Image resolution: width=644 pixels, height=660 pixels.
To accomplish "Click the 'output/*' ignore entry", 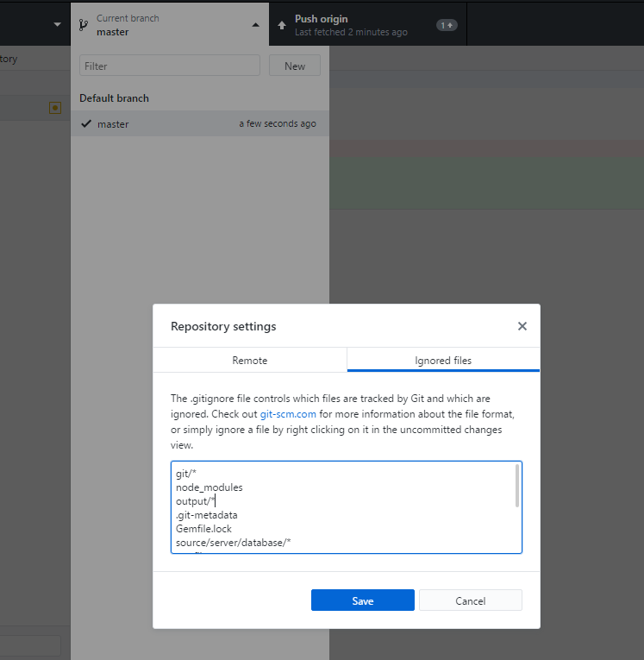I will (x=196, y=501).
